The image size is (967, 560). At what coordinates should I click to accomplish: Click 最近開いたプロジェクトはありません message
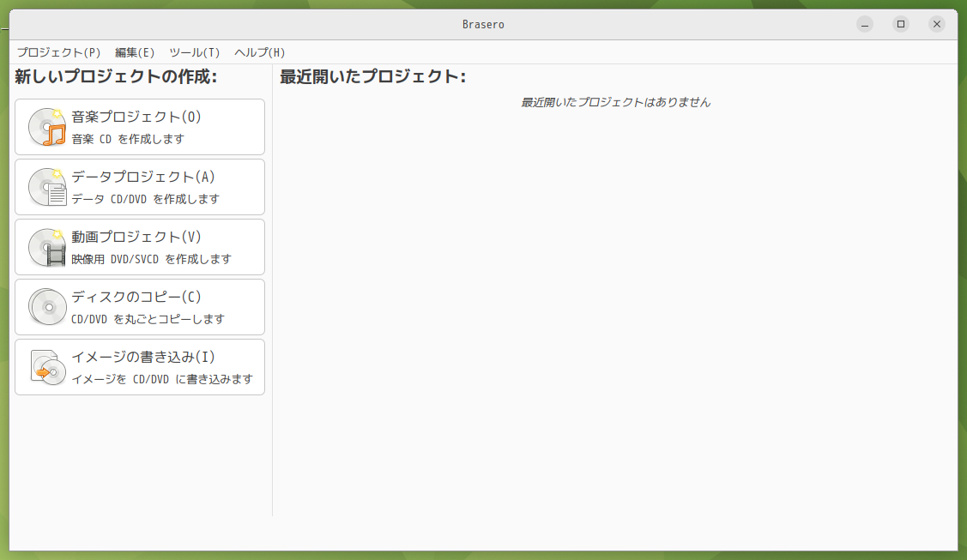click(x=615, y=102)
